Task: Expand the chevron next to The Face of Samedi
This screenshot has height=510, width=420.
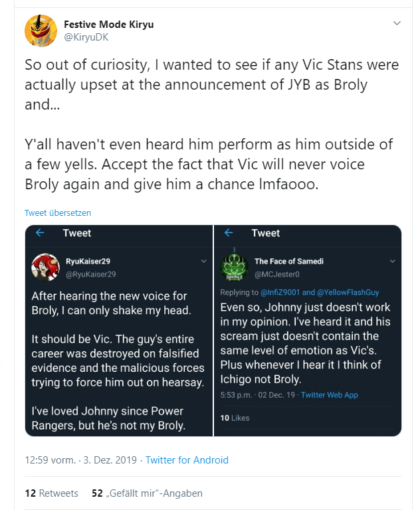Action: pos(393,261)
